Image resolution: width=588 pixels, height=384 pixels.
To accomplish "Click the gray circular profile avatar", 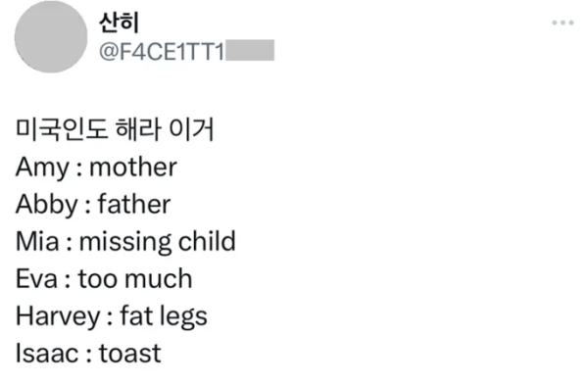I will coord(51,37).
